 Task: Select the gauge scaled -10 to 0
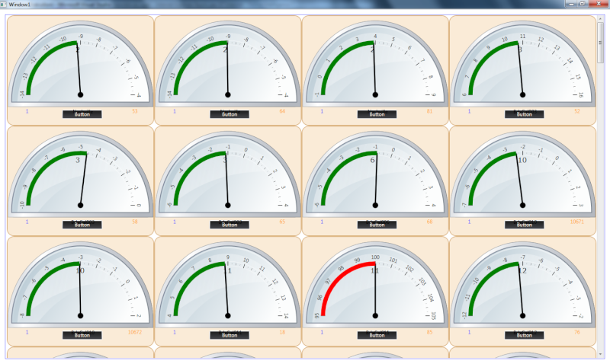pos(81,174)
